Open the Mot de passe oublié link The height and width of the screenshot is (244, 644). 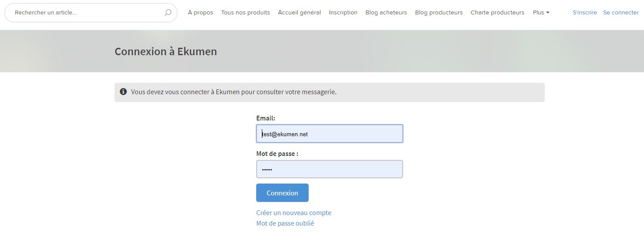point(285,223)
